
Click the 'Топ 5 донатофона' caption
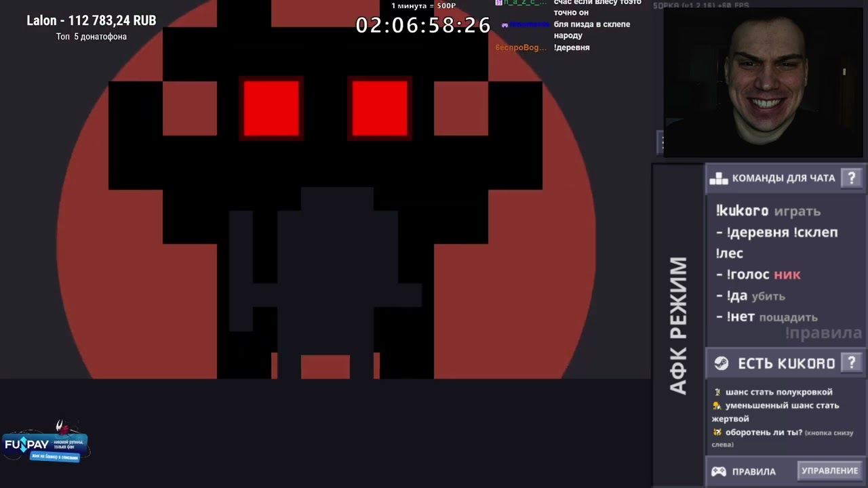pos(92,37)
